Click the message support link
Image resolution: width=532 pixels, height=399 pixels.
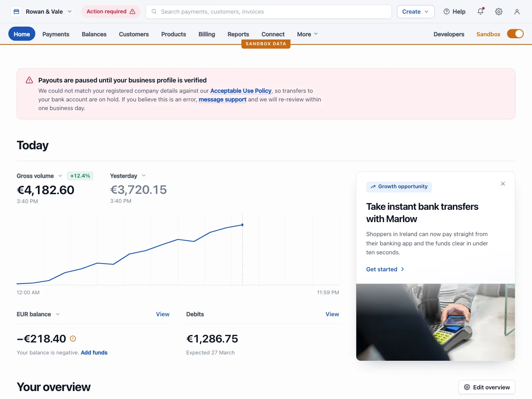(222, 99)
